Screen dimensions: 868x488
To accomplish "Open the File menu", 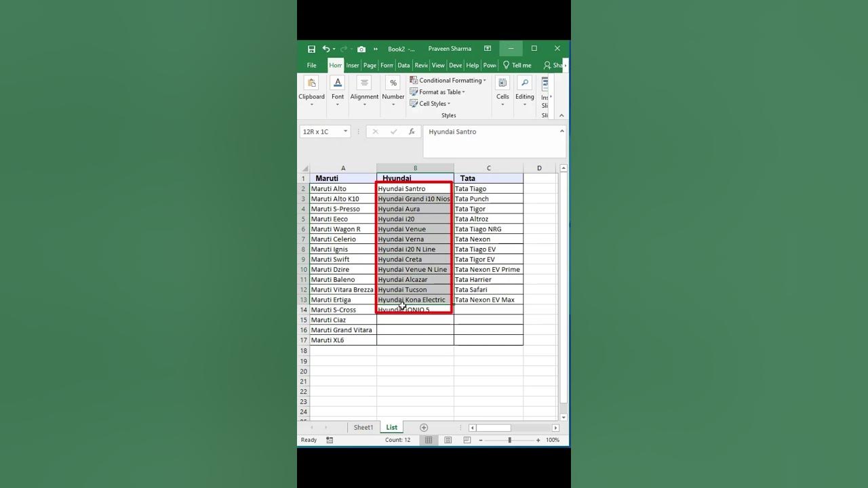I will (x=311, y=65).
